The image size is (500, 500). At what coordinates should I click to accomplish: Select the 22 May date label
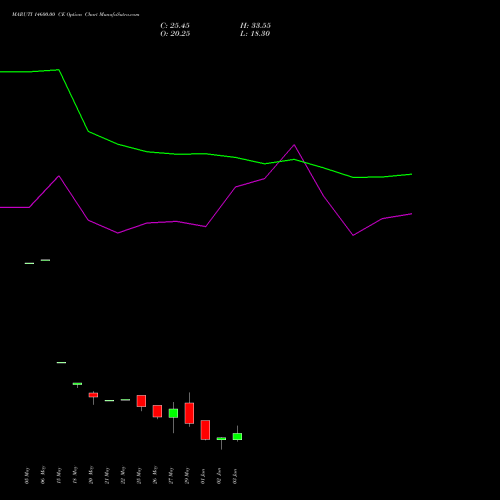click(123, 476)
